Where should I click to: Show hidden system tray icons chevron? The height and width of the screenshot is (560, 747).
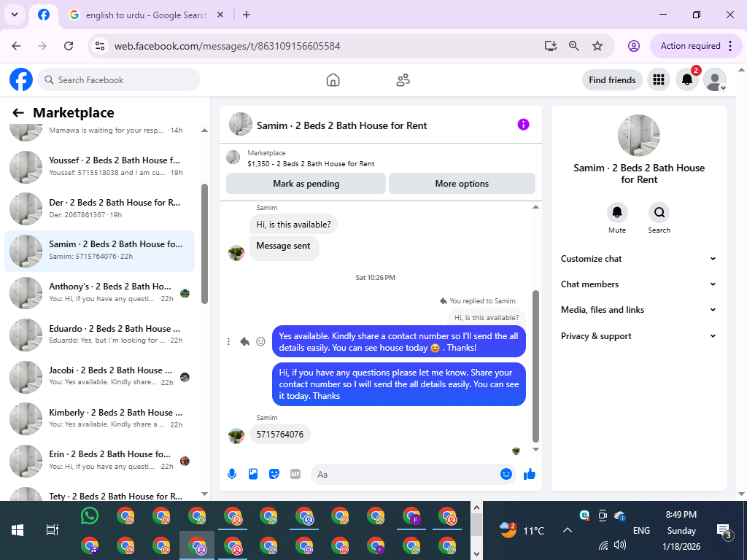pyautogui.click(x=568, y=530)
